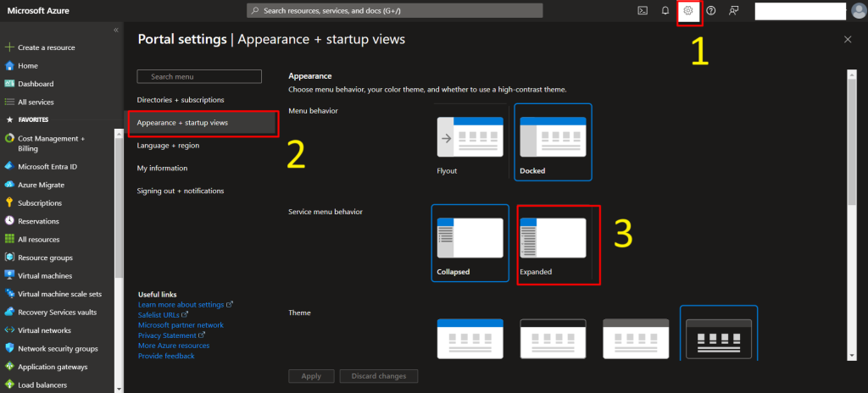The width and height of the screenshot is (868, 393).
Task: Open the notifications bell
Action: coord(665,10)
